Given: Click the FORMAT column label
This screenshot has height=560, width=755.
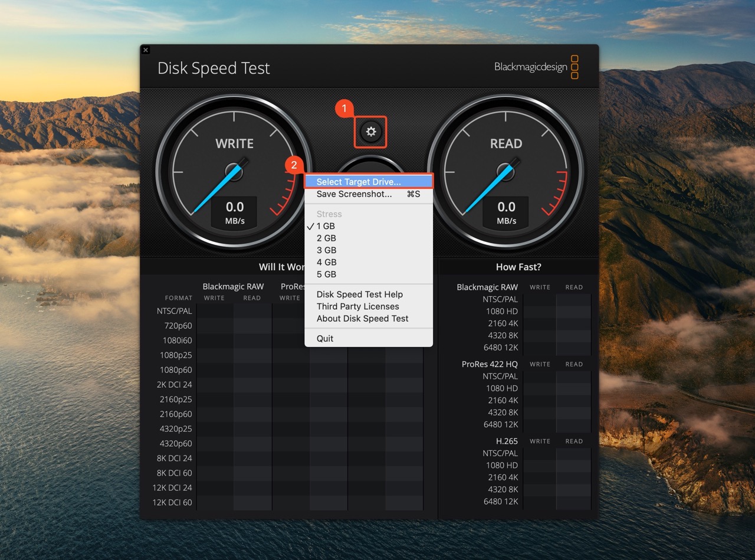Looking at the screenshot, I should point(179,298).
